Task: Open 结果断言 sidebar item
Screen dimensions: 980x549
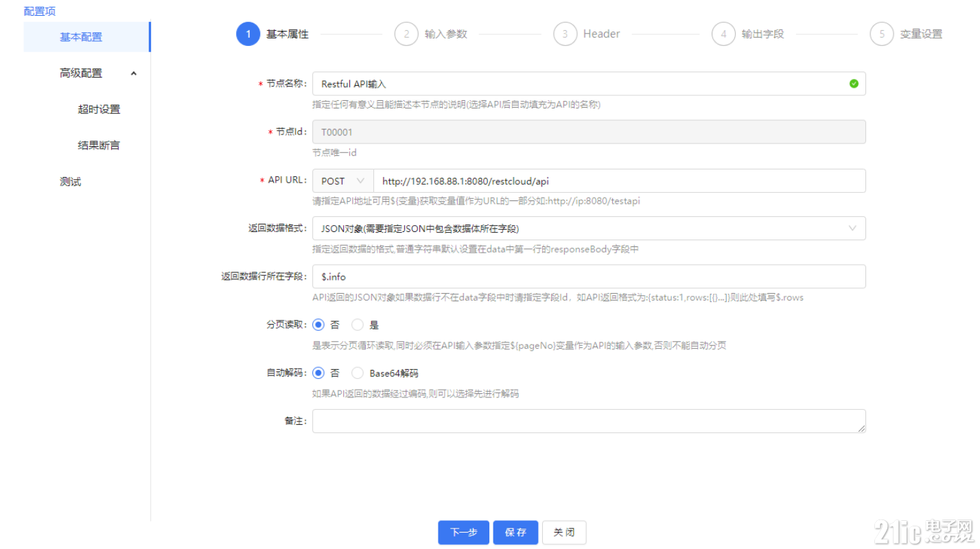Action: point(99,145)
